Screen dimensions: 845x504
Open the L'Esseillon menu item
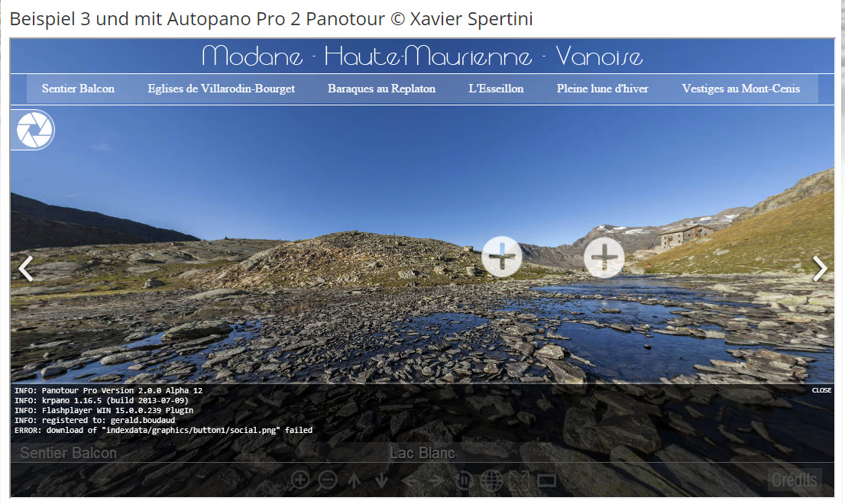[496, 89]
